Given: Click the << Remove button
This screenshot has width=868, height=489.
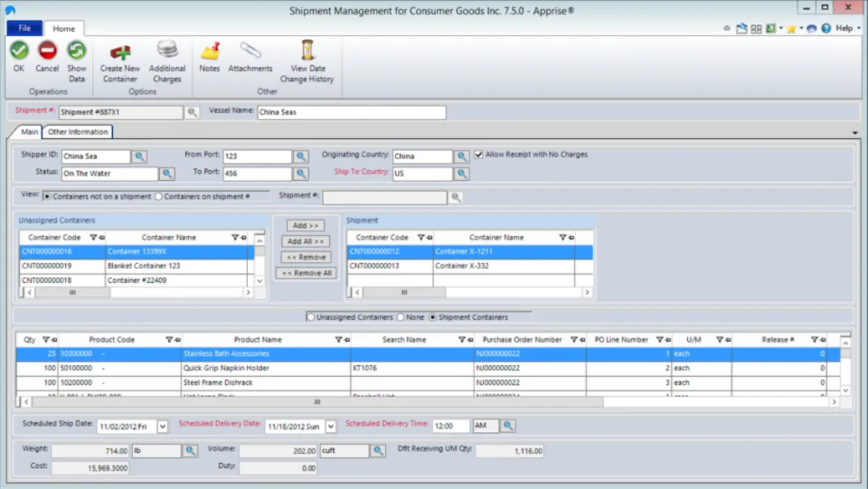Looking at the screenshot, I should point(306,258).
